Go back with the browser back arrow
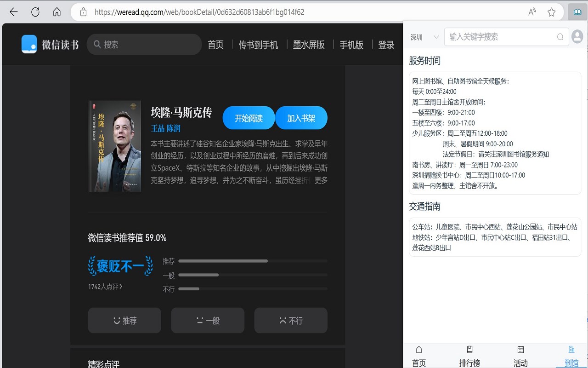Screen dimensions: 588x368 click(x=14, y=12)
